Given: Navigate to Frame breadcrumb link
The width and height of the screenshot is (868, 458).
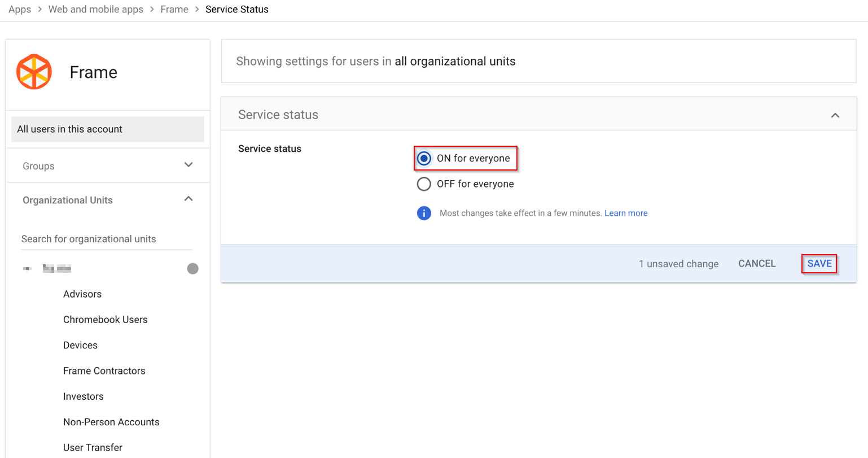Looking at the screenshot, I should pyautogui.click(x=174, y=10).
